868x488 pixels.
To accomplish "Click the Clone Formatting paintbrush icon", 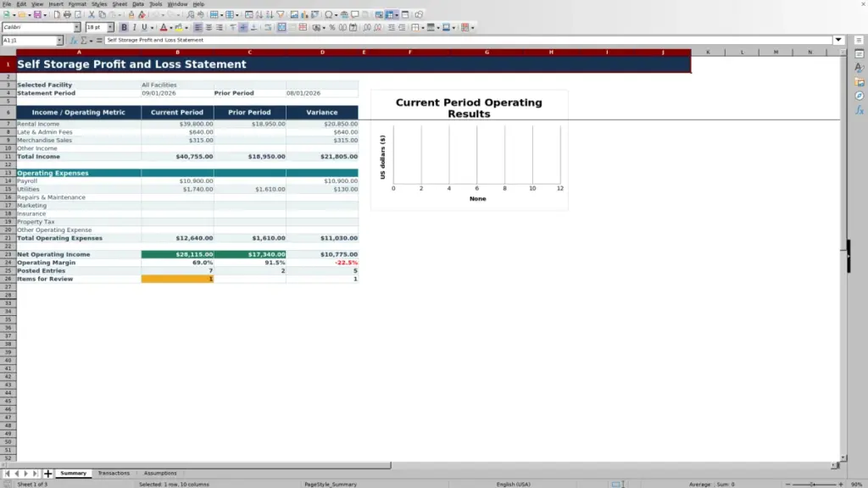I will click(131, 15).
